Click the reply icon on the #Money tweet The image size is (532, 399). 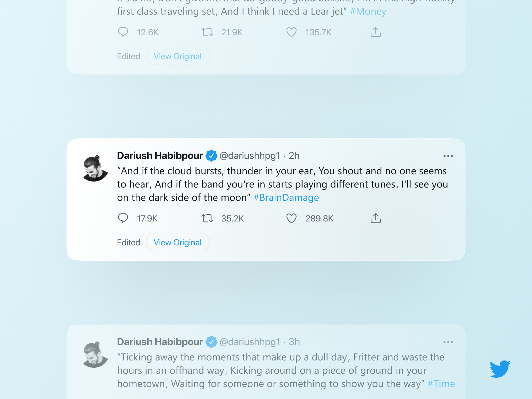click(123, 32)
